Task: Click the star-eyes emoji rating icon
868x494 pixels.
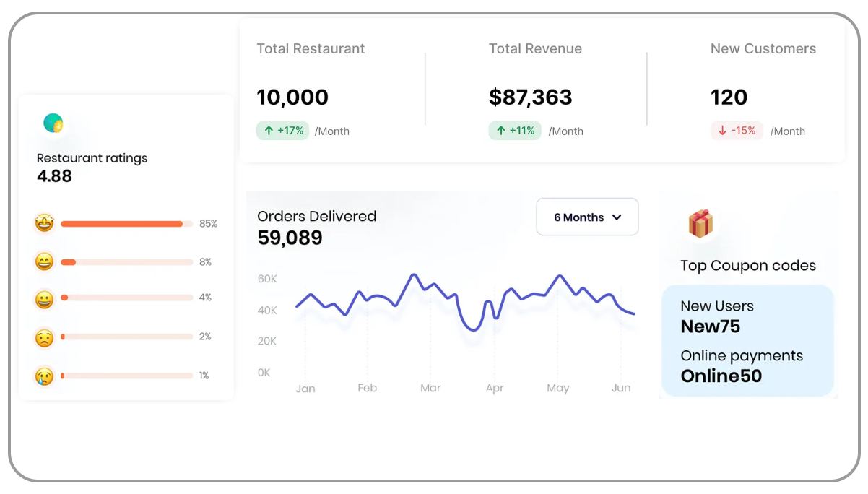Action: [44, 224]
